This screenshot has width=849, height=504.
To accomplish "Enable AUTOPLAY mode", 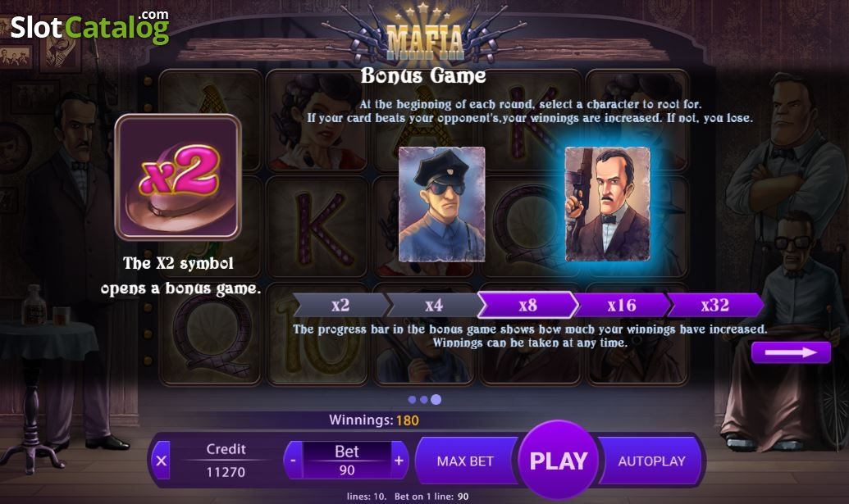I will coord(651,461).
